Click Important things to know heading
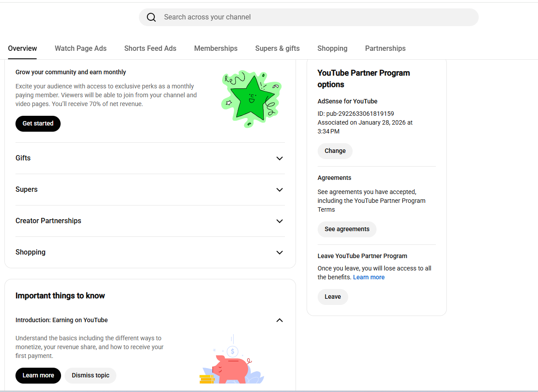The height and width of the screenshot is (392, 538). [x=60, y=296]
